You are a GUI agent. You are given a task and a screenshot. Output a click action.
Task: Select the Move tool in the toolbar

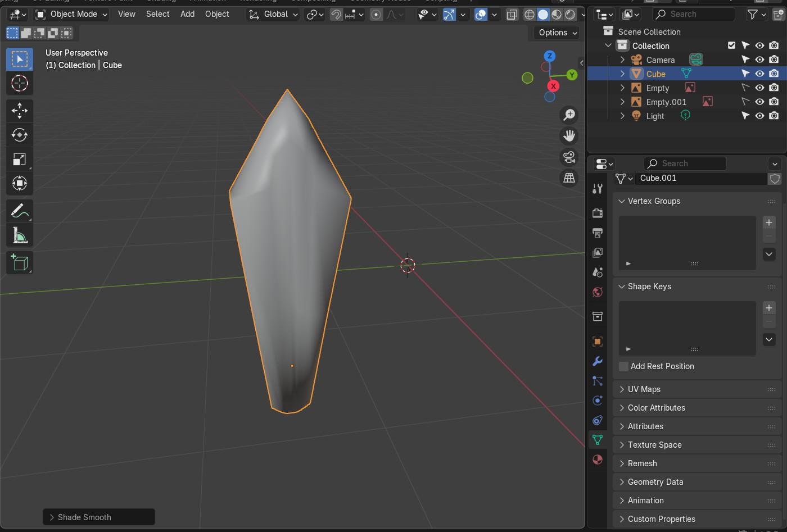[x=19, y=111]
